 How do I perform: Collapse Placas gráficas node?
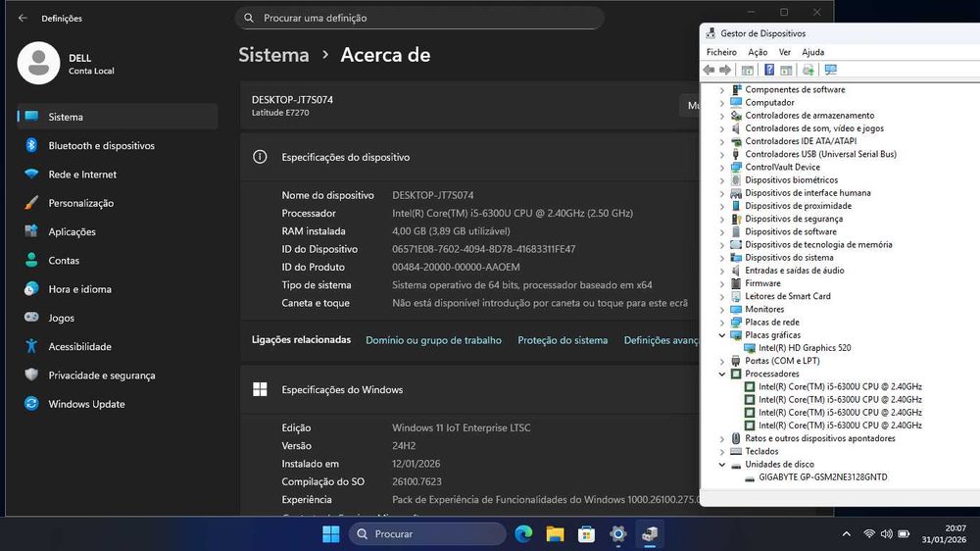click(x=722, y=335)
